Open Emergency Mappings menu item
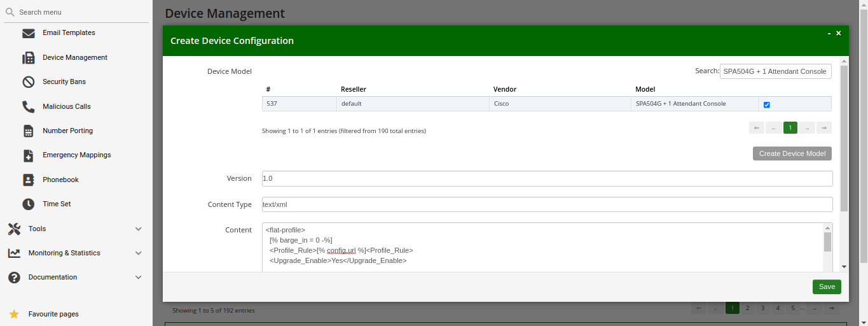868x326 pixels. 77,155
